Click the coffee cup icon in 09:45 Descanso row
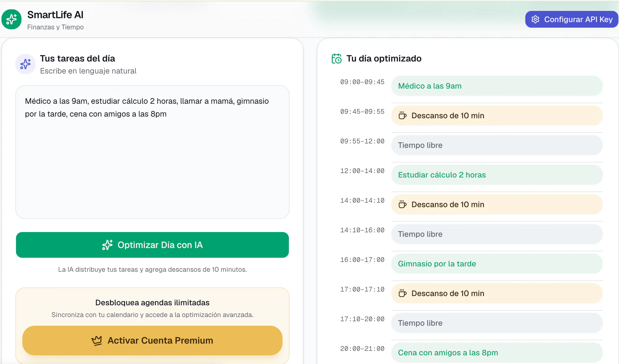The height and width of the screenshot is (364, 619). [x=403, y=115]
